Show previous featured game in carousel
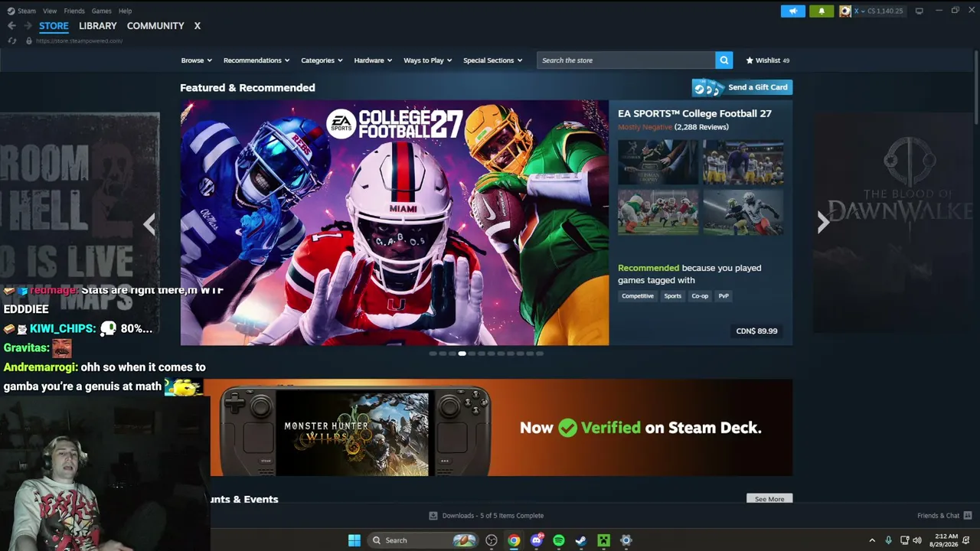 coord(149,223)
